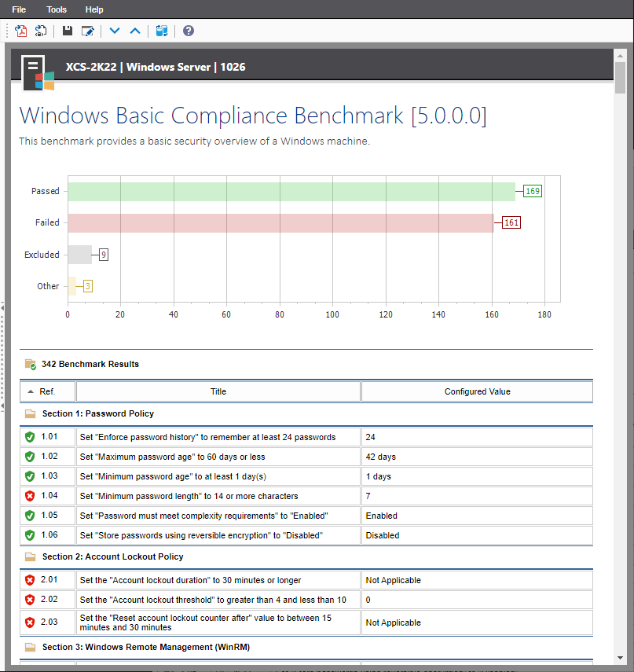Click the 161 Failed count label
The image size is (634, 672).
point(511,222)
